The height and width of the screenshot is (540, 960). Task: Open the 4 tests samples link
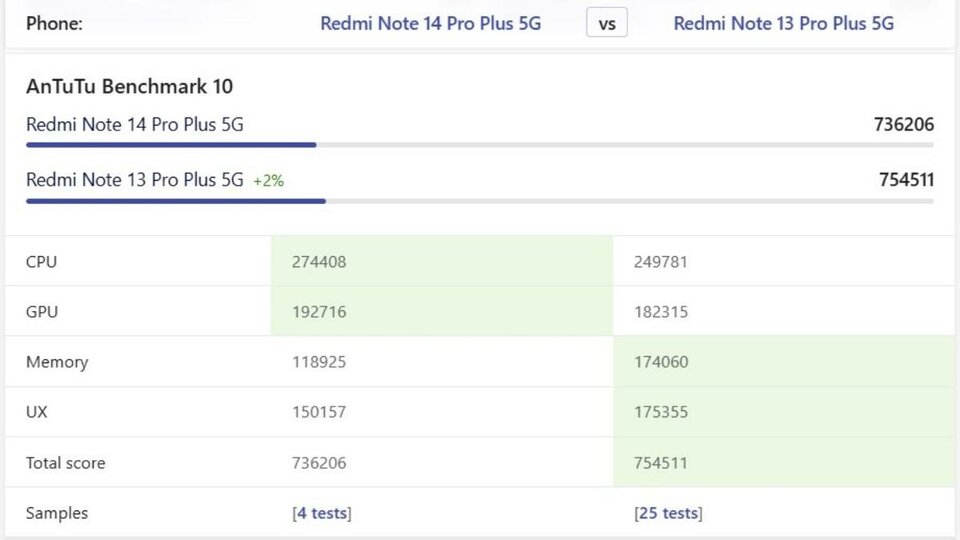tap(322, 513)
